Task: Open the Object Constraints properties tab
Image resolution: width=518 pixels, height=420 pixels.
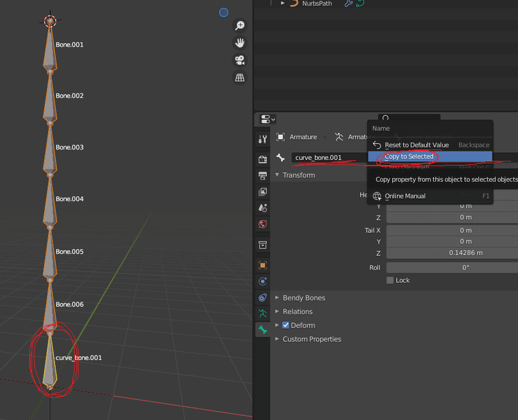Action: click(263, 298)
